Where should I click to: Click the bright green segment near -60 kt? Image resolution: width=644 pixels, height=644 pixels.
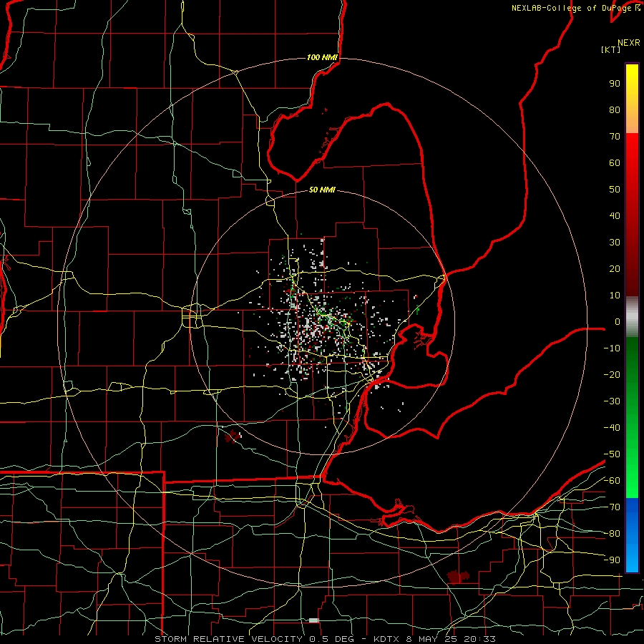tap(632, 487)
